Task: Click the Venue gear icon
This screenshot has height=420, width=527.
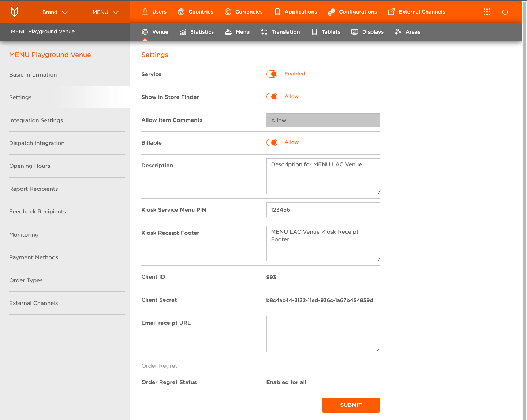Action: 145,32
